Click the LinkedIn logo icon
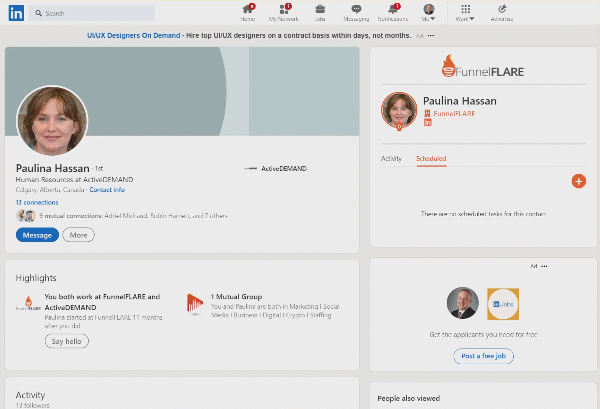This screenshot has width=600, height=409. (16, 13)
